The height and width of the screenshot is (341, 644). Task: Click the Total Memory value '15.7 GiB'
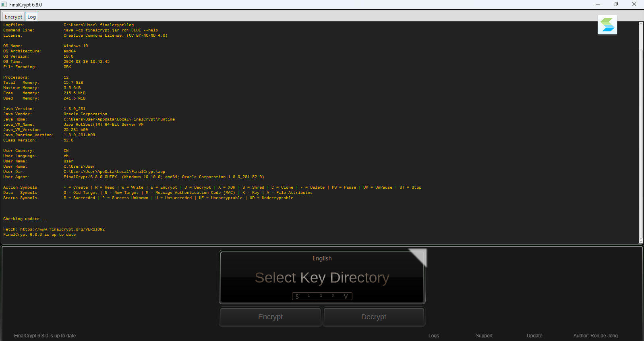point(73,83)
